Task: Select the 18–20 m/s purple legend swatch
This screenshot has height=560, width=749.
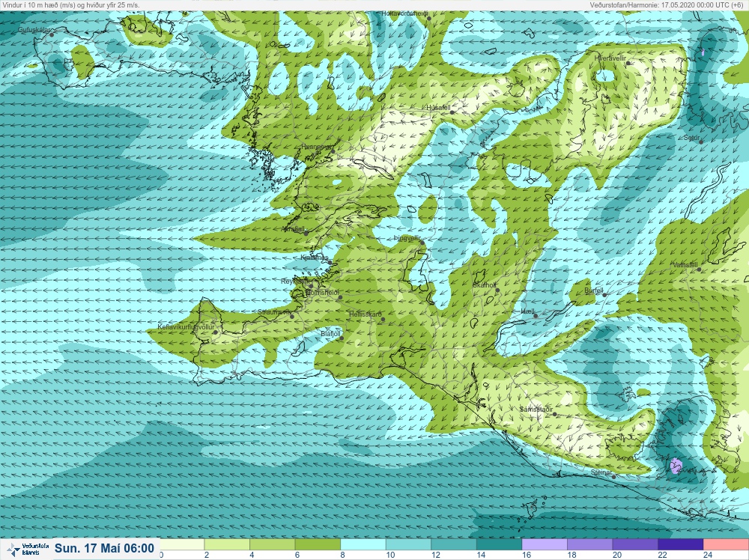Action: click(x=590, y=544)
